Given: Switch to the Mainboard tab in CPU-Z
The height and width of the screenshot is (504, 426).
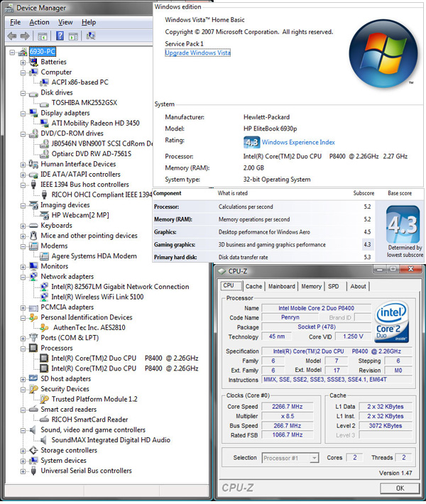Looking at the screenshot, I should pyautogui.click(x=282, y=286).
